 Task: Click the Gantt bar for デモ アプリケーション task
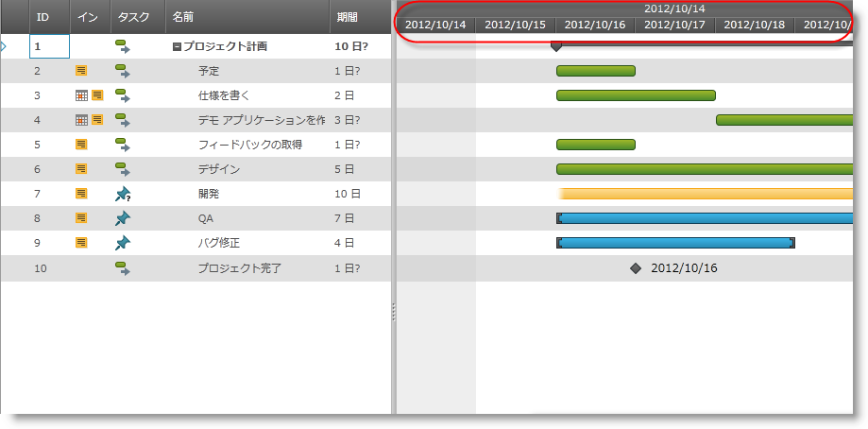coord(784,120)
